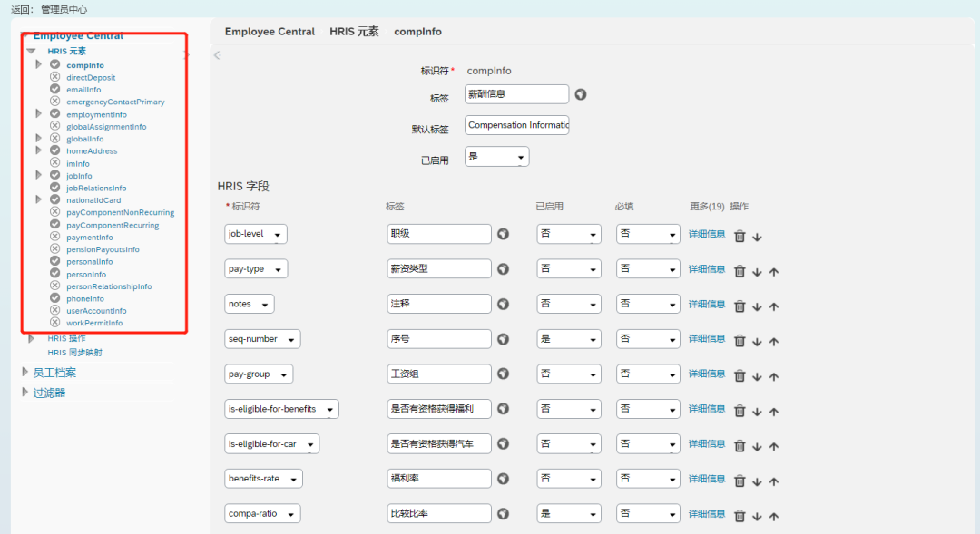Viewport: 980px width, 534px height.
Task: Delete the notes field row
Action: [740, 306]
